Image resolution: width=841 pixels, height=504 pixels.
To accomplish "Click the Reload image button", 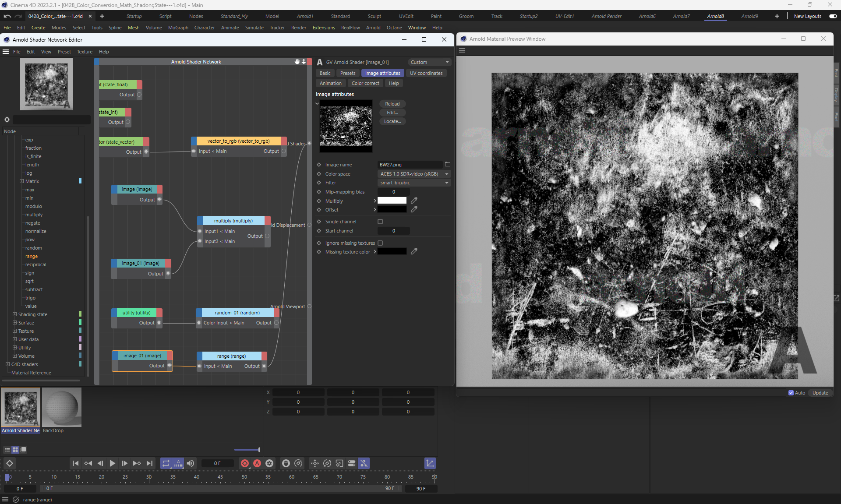I will click(x=392, y=104).
